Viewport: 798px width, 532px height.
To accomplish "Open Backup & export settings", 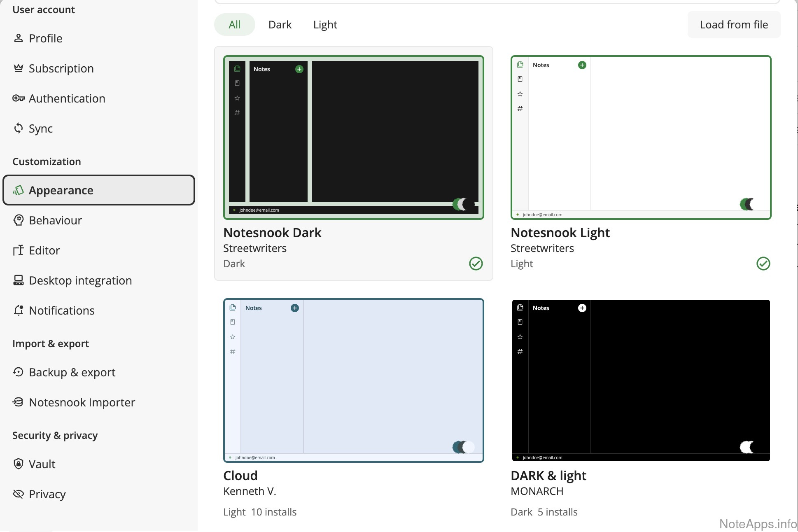I will tap(72, 372).
